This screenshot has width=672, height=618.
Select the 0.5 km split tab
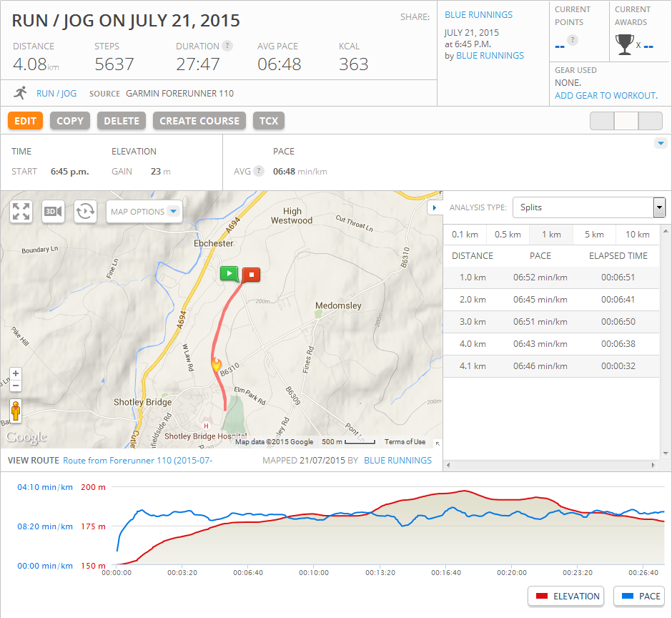508,235
